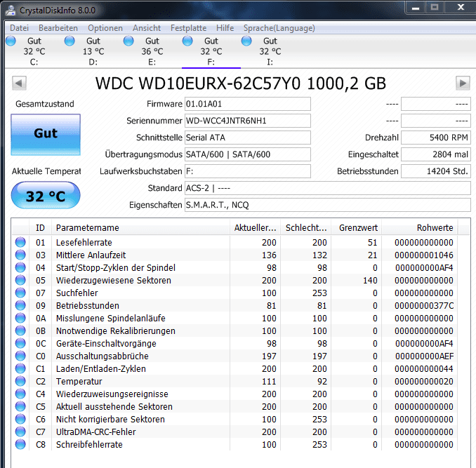476x468 pixels.
Task: Click raw value 000000001046
Action: (x=424, y=255)
